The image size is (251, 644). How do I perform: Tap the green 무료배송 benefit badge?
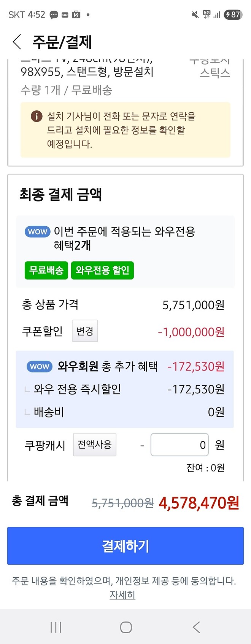pos(46,270)
